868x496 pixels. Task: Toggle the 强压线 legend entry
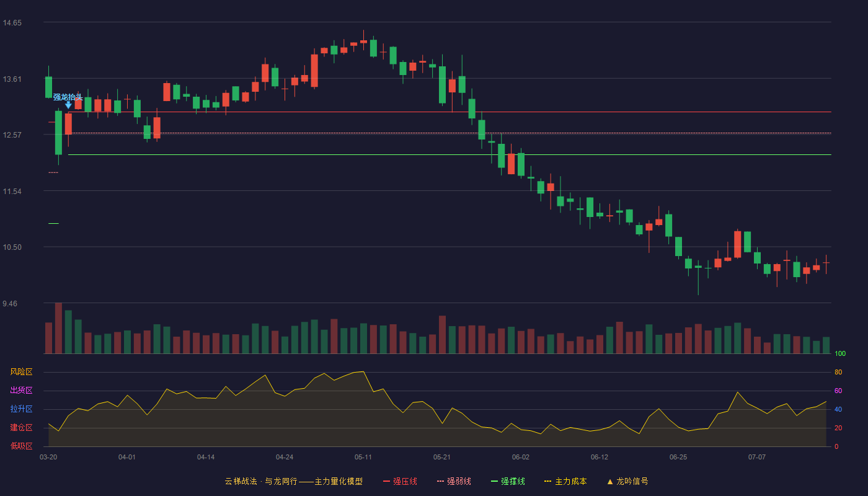[x=400, y=481]
